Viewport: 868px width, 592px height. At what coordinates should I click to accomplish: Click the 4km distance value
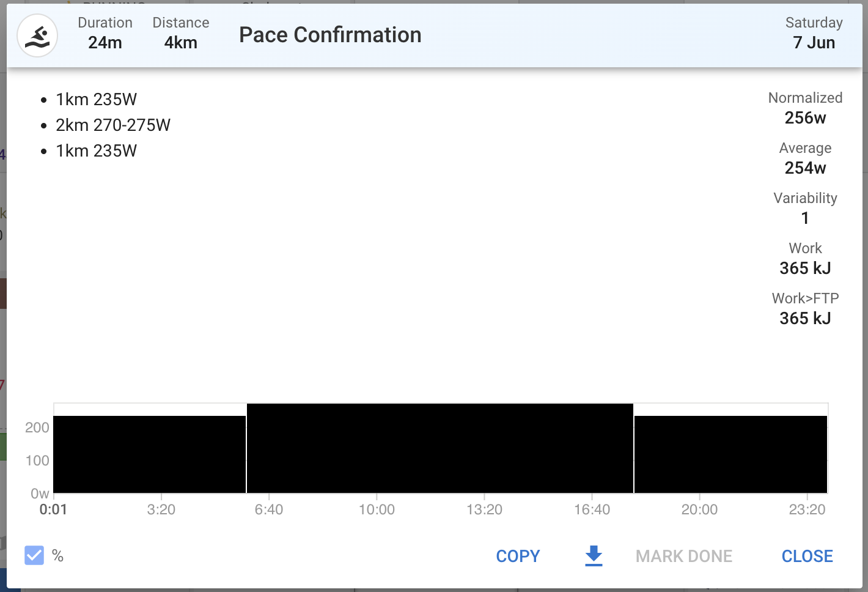point(181,43)
